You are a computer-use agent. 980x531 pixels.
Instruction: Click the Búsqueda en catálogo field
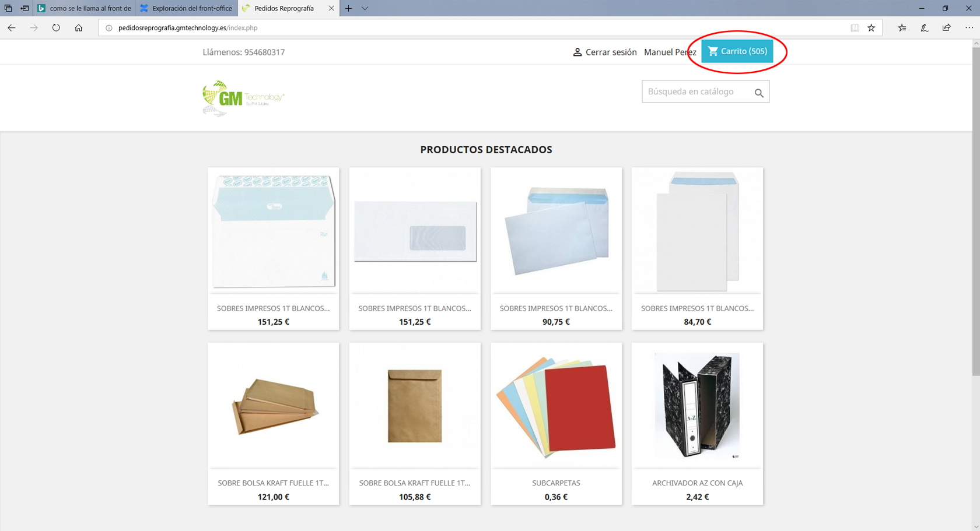[697, 92]
